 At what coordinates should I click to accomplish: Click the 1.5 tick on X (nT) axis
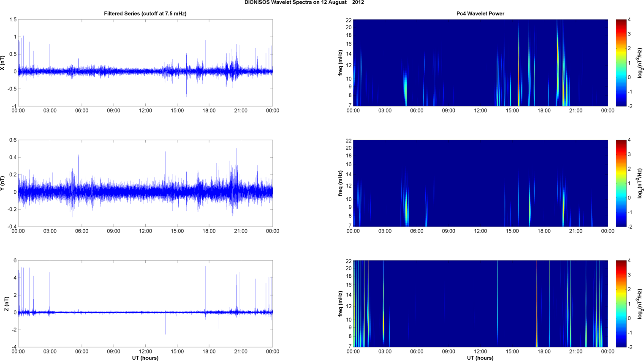pyautogui.click(x=13, y=20)
